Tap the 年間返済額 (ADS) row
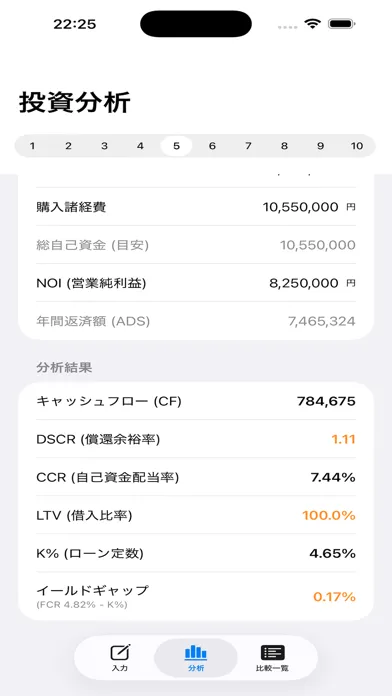This screenshot has width=392, height=696. tap(196, 321)
